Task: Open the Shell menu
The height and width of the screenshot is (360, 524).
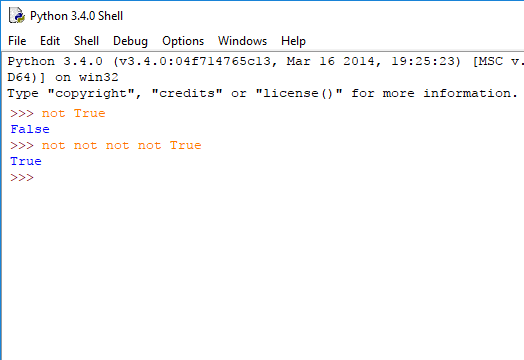Action: 86,41
